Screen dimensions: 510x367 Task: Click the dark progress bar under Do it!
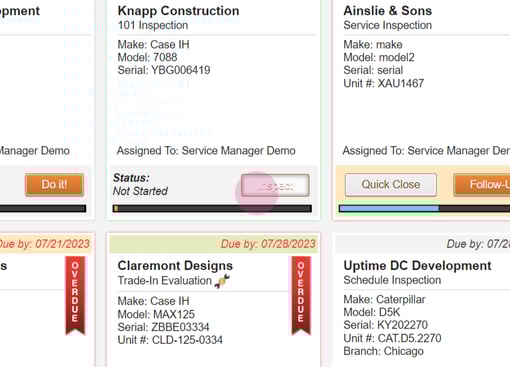(x=43, y=209)
